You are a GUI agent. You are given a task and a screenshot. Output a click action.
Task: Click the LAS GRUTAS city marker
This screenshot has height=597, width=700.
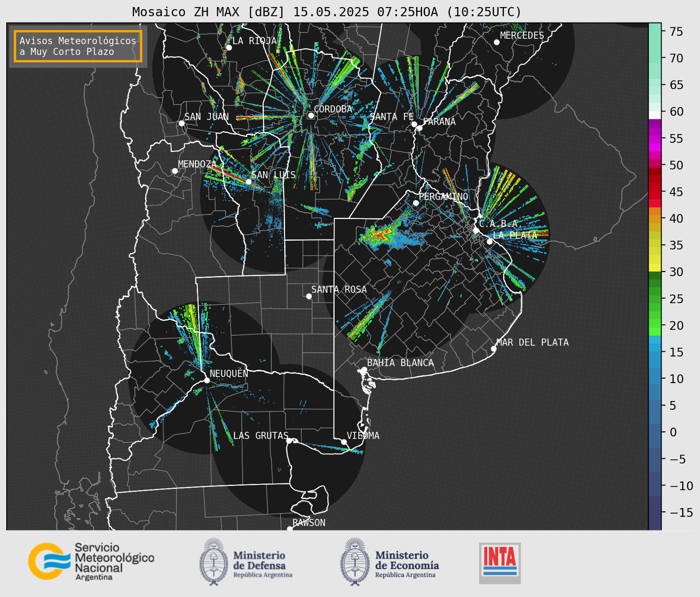click(289, 441)
